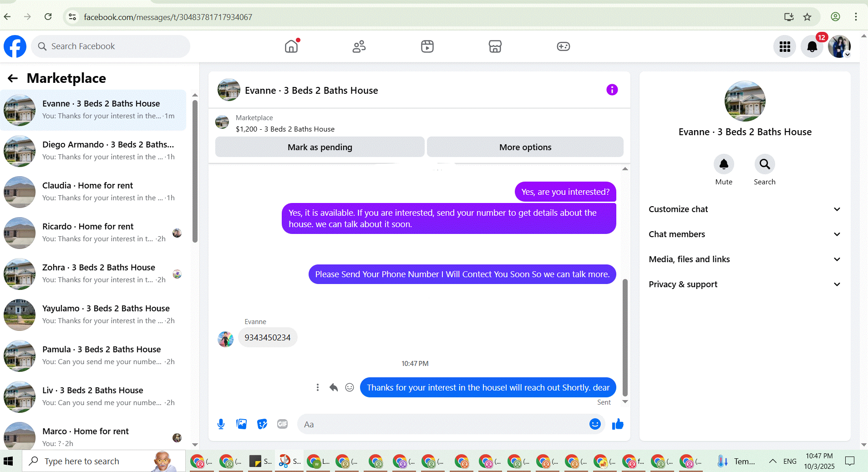Send a voice clip with microphone icon

tap(221, 424)
